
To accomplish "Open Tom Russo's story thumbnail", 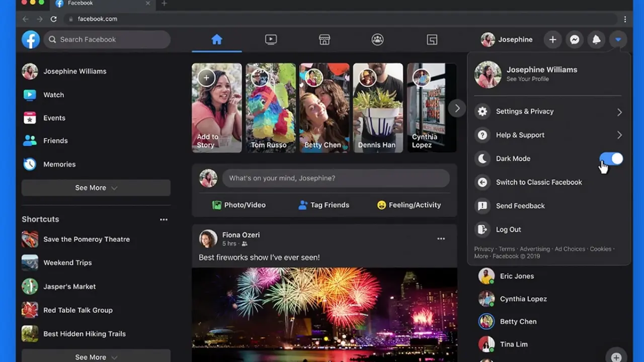I will 271,108.
